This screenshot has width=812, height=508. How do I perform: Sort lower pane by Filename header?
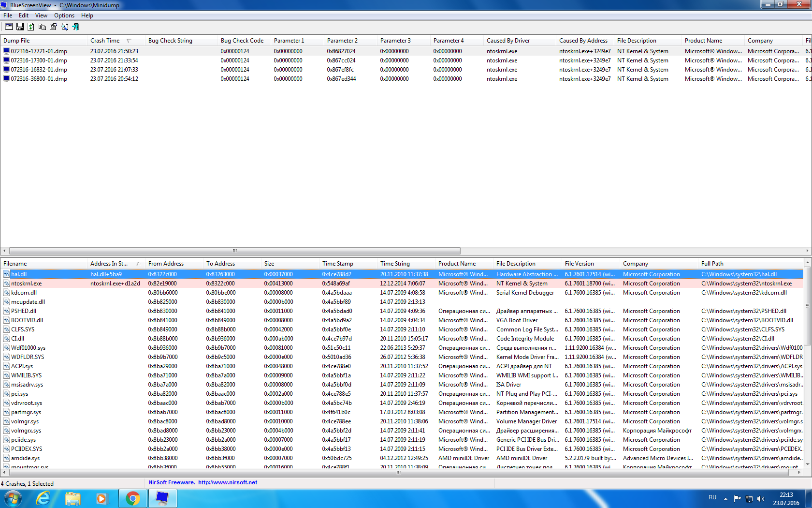point(43,264)
